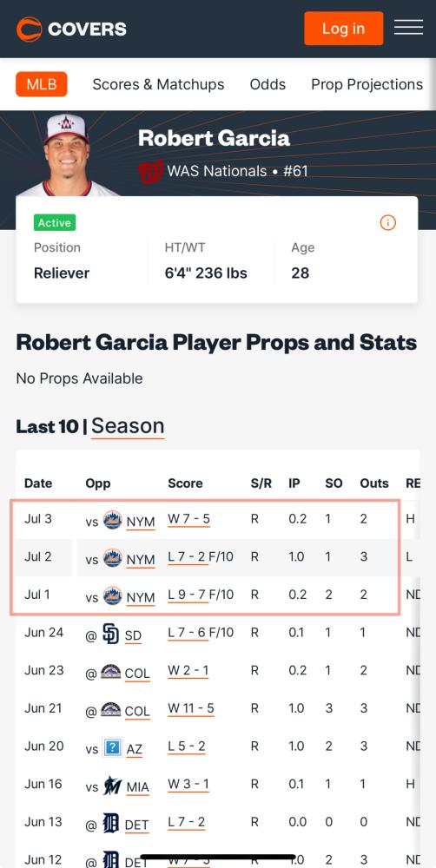Click the Mets logo in Jul 3 row
Viewport: 436px width, 868px height.
pos(112,520)
